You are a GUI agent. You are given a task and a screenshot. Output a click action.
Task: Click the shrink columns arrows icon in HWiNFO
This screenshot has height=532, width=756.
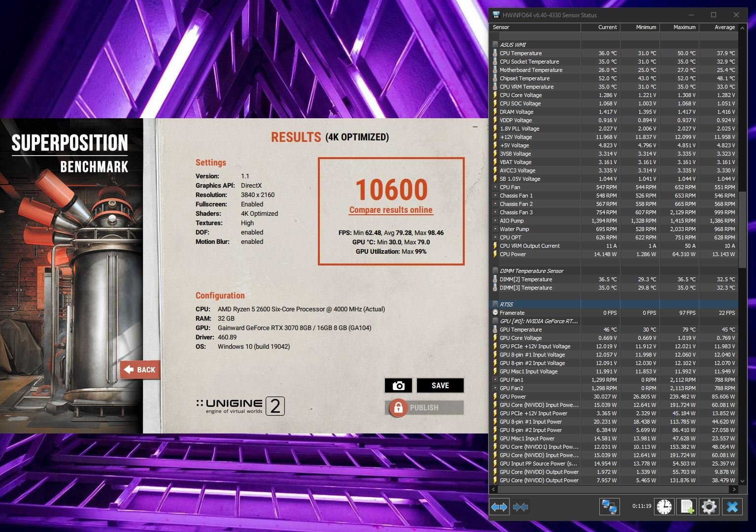click(520, 506)
